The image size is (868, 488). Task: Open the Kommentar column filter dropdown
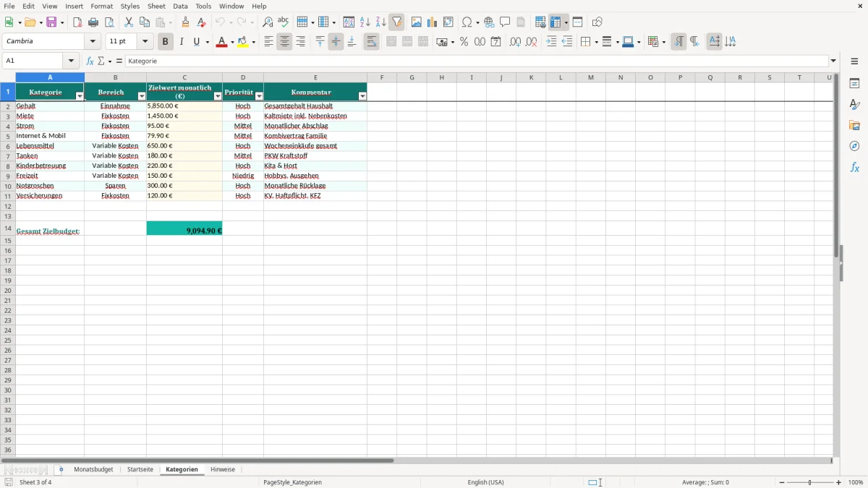point(362,96)
